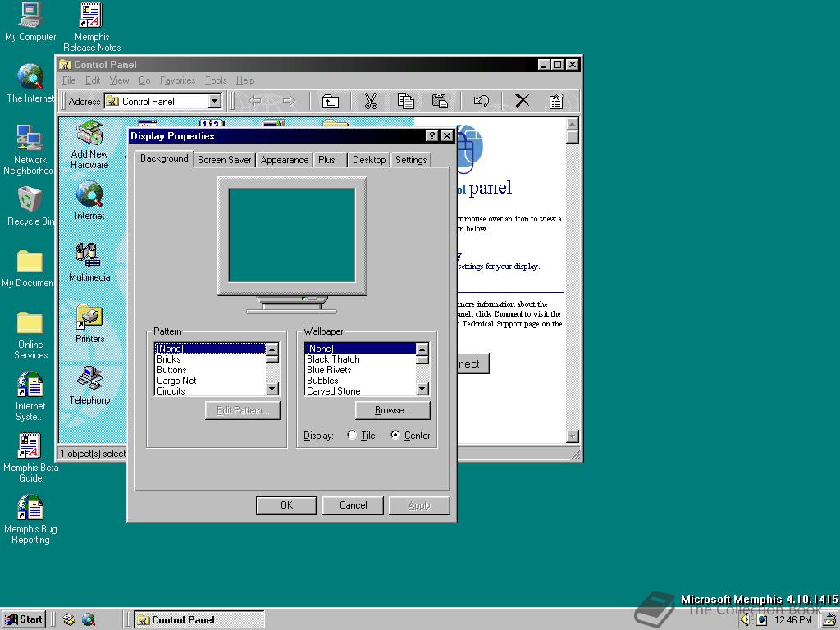
Task: Click the Paste toolbar icon
Action: coord(440,101)
